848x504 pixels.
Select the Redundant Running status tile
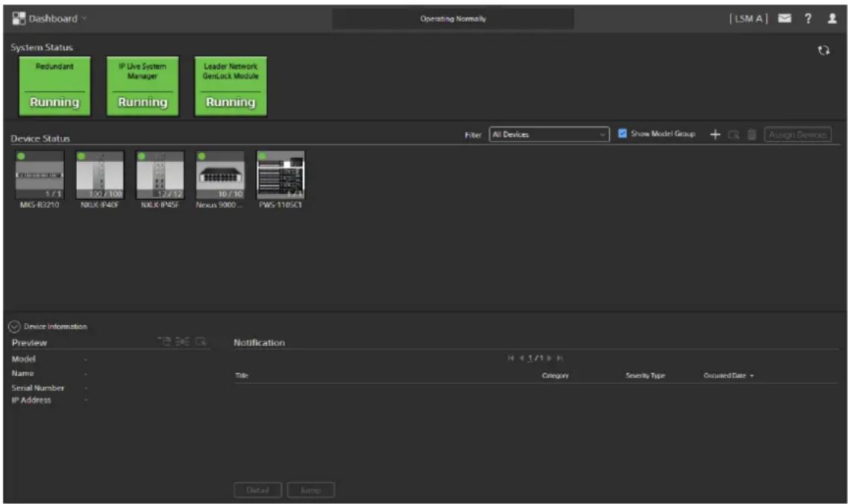(x=54, y=86)
